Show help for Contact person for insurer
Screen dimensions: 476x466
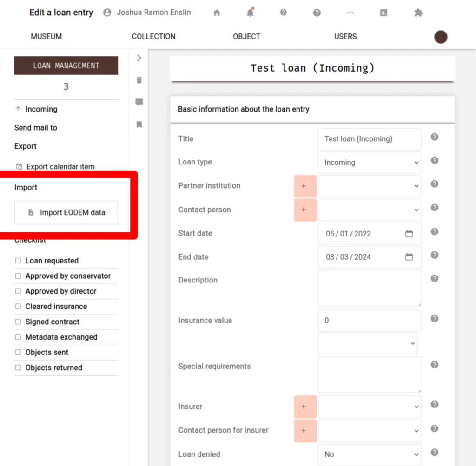[x=435, y=428]
